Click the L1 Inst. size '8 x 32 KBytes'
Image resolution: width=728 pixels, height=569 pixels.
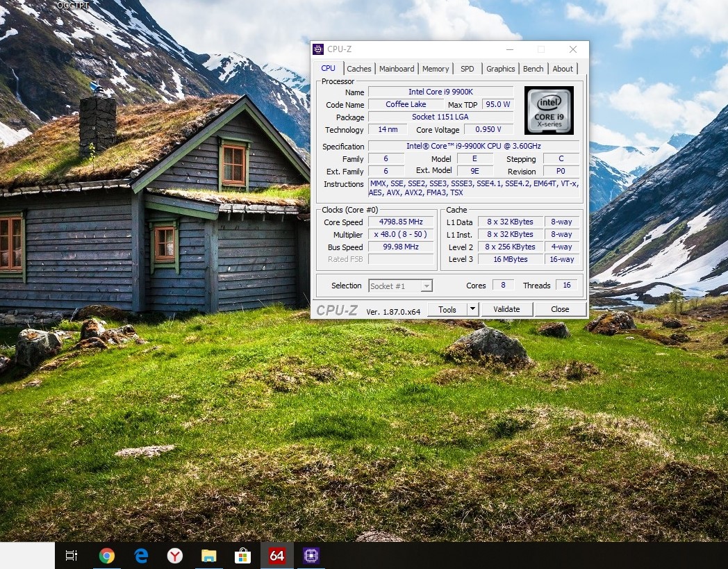click(510, 235)
